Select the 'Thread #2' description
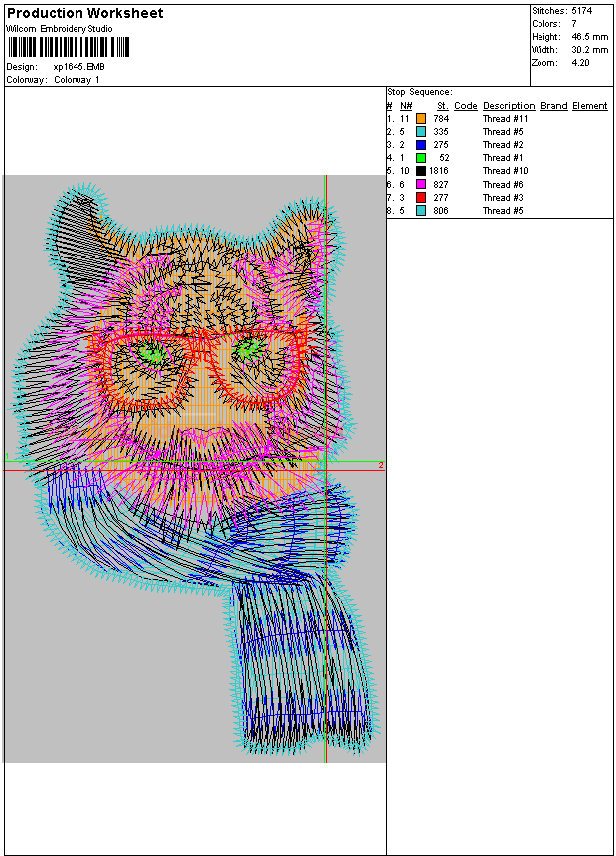The height and width of the screenshot is (856, 616). [x=503, y=145]
